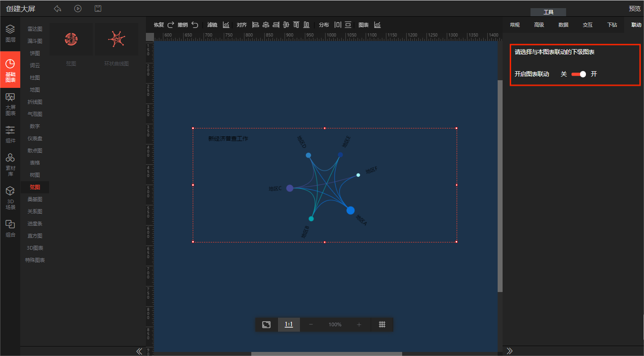Open the 组合 combine sidebar section
The width and height of the screenshot is (644, 356).
(10, 228)
